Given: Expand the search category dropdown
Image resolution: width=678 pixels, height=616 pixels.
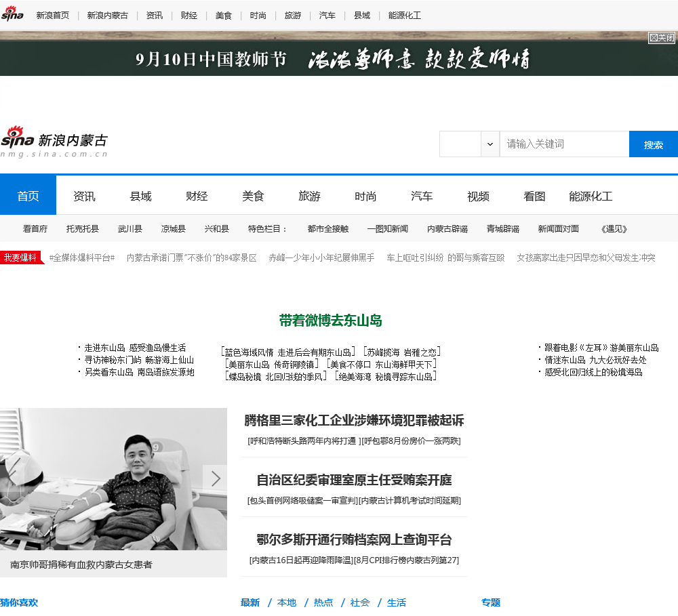Looking at the screenshot, I should (490, 144).
